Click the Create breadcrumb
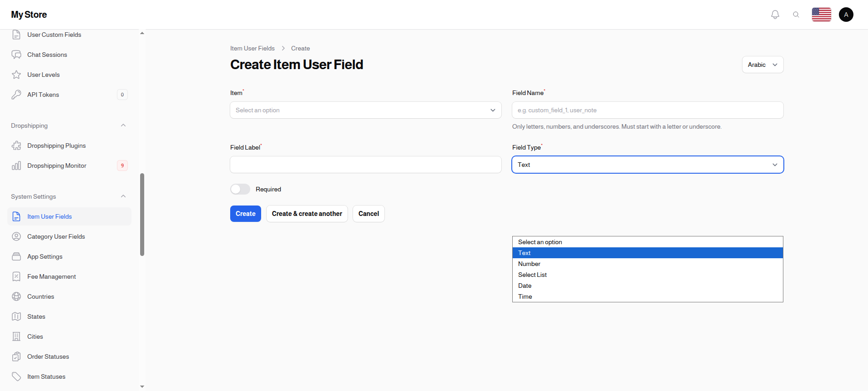This screenshot has height=391, width=868. [300, 48]
